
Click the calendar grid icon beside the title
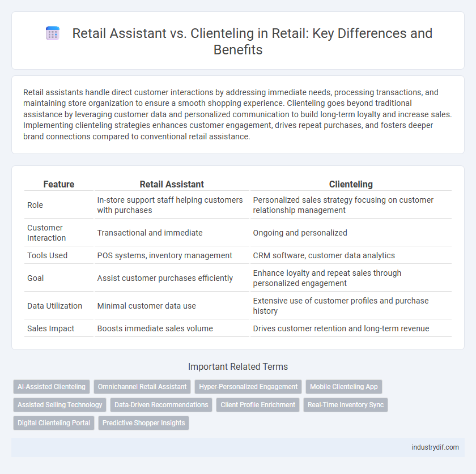click(53, 33)
